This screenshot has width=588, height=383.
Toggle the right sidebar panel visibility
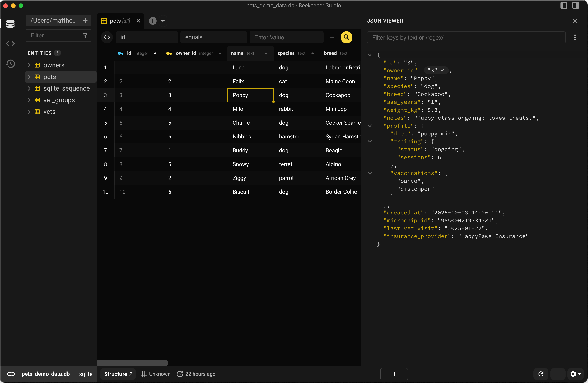[x=575, y=5]
